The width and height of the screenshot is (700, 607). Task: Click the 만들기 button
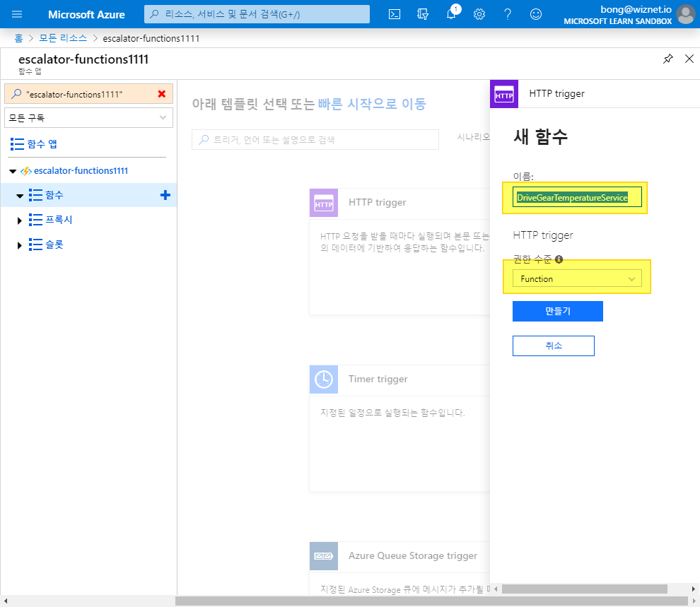[x=558, y=312]
